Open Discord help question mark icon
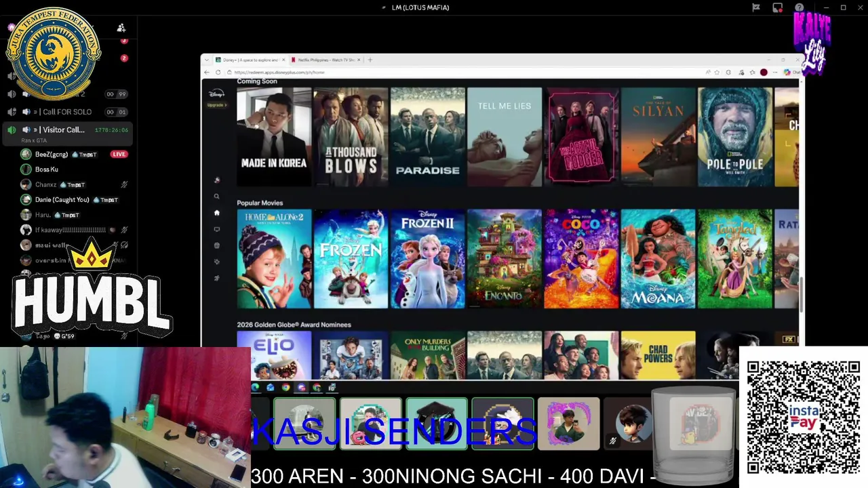Image resolution: width=868 pixels, height=488 pixels. [800, 7]
